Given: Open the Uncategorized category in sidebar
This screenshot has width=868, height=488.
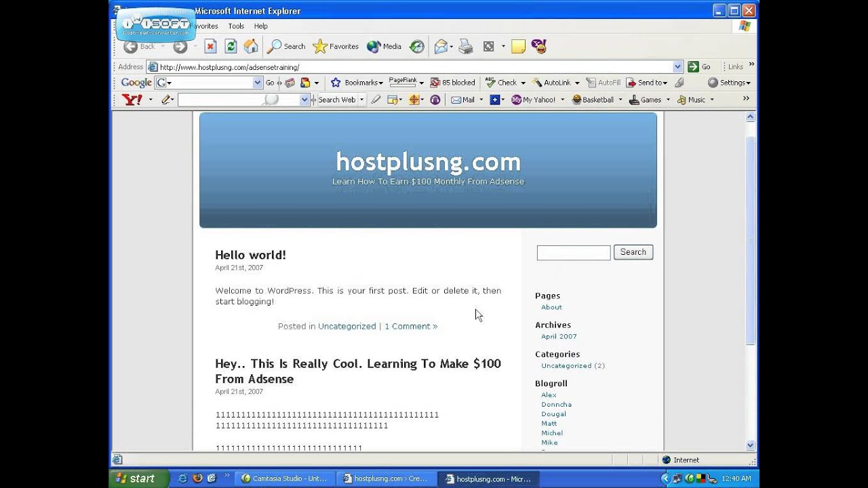Looking at the screenshot, I should click(x=566, y=365).
